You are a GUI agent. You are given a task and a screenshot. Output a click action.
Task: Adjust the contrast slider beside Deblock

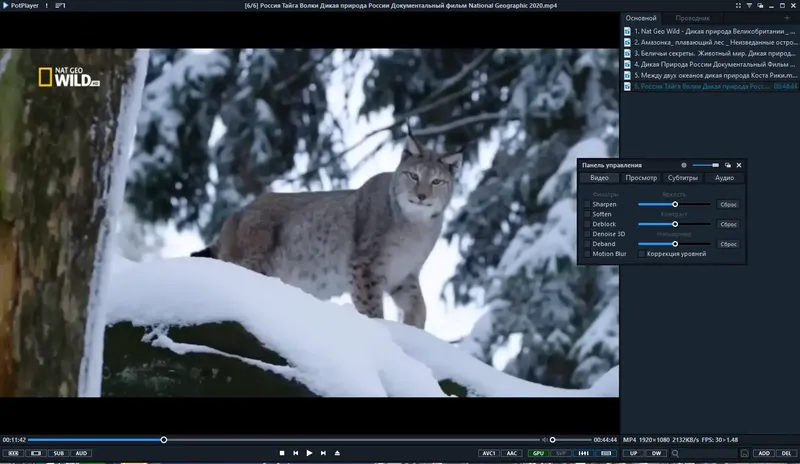click(x=674, y=224)
